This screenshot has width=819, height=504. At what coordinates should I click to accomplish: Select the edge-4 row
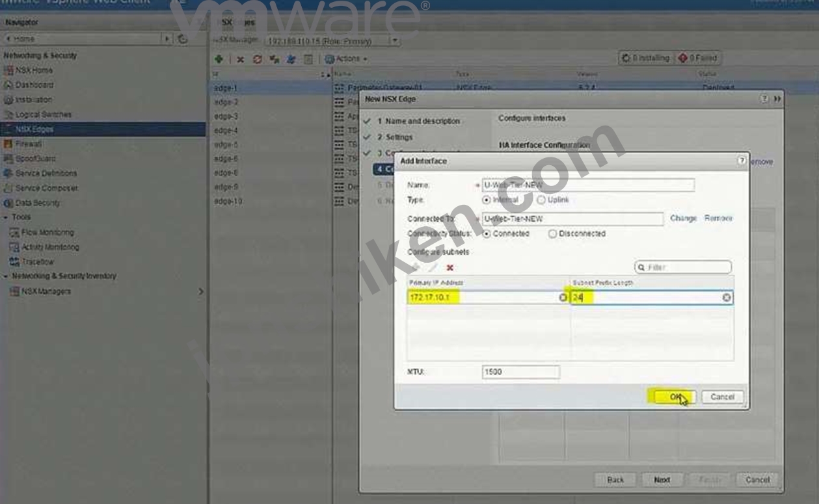tap(226, 131)
